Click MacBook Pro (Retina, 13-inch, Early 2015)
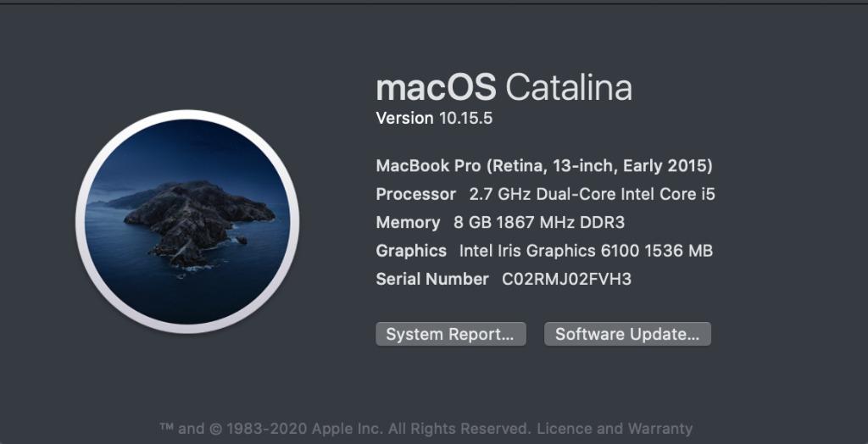Screen dimensions: 868x444 point(544,165)
